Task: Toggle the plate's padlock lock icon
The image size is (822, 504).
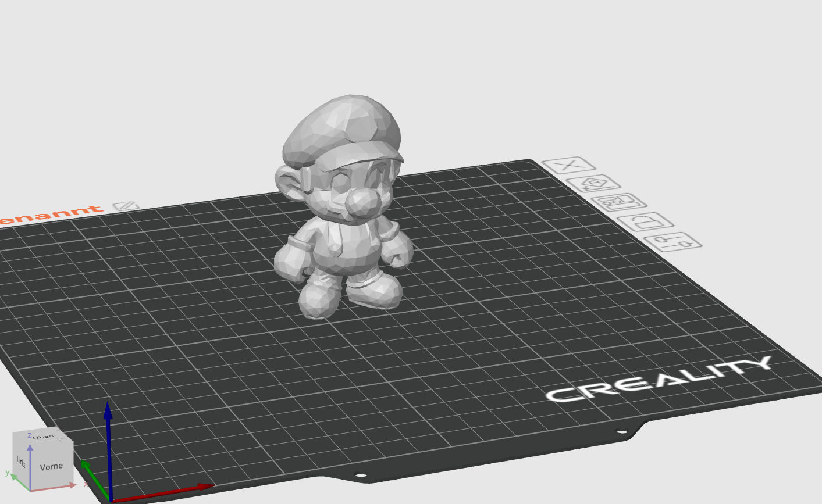Action: [645, 221]
